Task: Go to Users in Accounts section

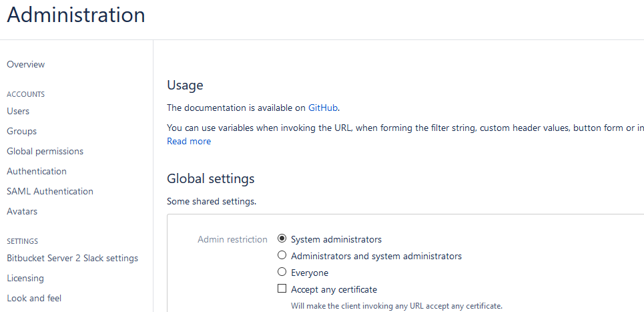Action: [x=18, y=111]
